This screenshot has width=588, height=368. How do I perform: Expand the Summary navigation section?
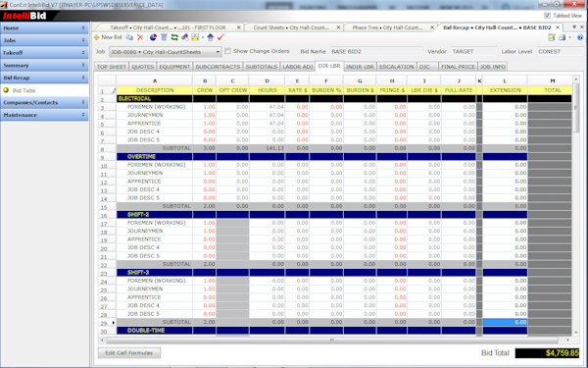pos(44,65)
